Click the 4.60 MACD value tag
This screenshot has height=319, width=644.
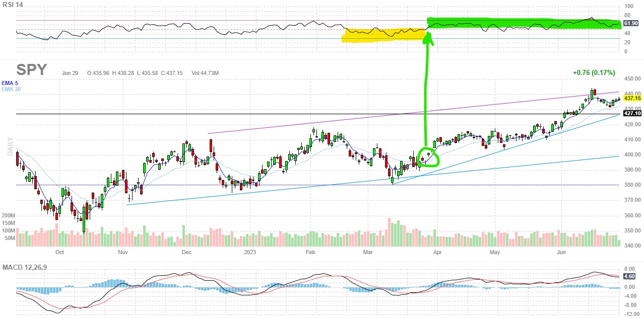(629, 276)
